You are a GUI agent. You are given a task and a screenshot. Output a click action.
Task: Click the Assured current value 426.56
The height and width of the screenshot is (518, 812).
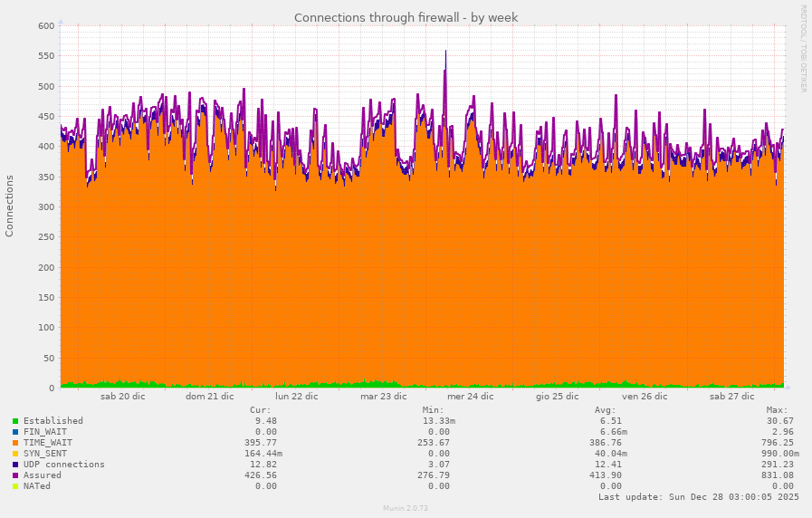(x=261, y=475)
